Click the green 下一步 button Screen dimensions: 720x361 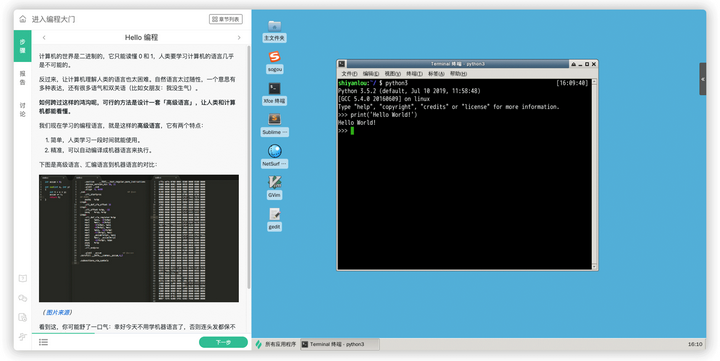[223, 342]
